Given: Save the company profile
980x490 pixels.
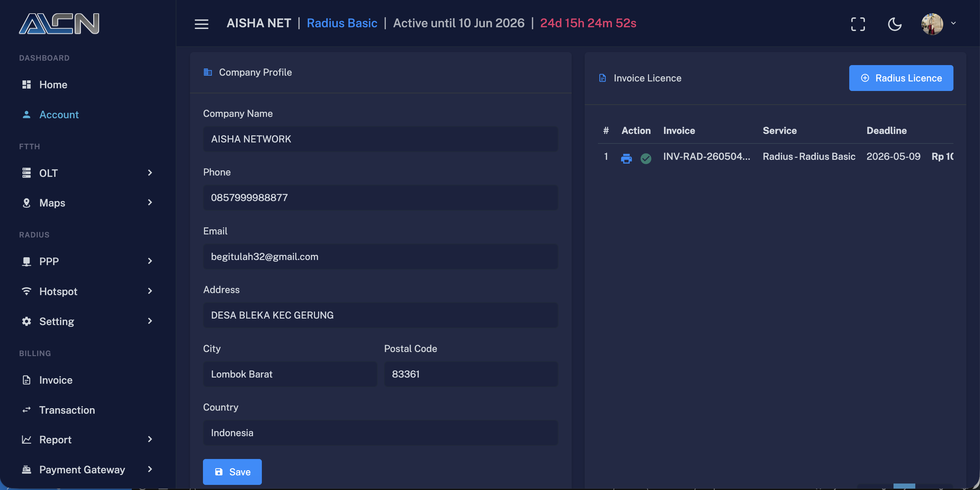Looking at the screenshot, I should coord(232,472).
